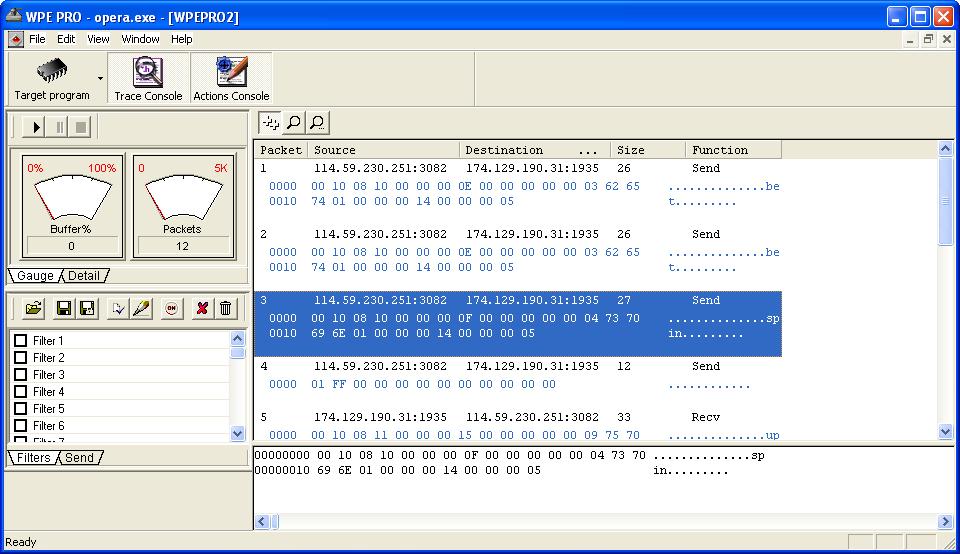Click the red X delete filter icon
Screen dimensions: 960x554
[201, 308]
